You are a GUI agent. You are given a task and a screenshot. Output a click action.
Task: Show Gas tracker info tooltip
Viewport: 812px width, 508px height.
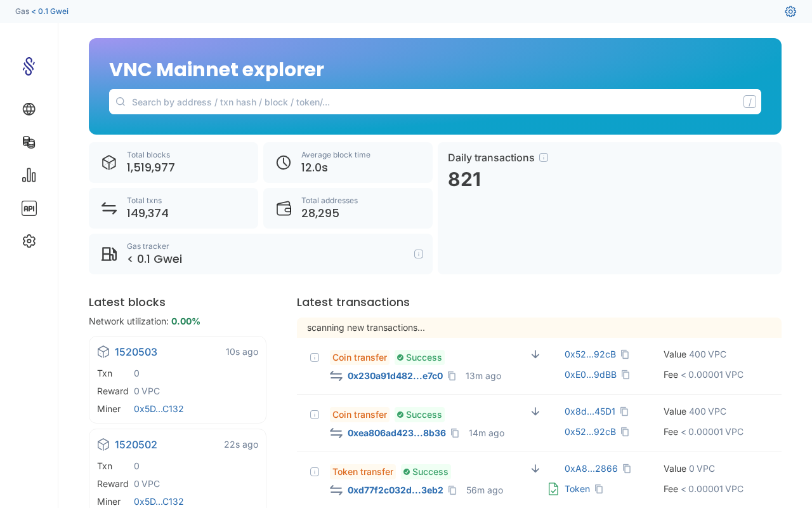tap(419, 254)
